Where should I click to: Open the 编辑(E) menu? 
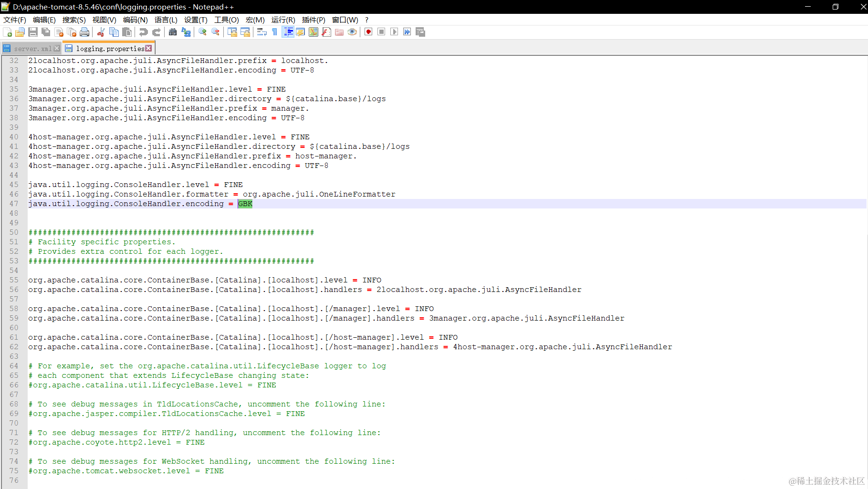[x=44, y=20]
